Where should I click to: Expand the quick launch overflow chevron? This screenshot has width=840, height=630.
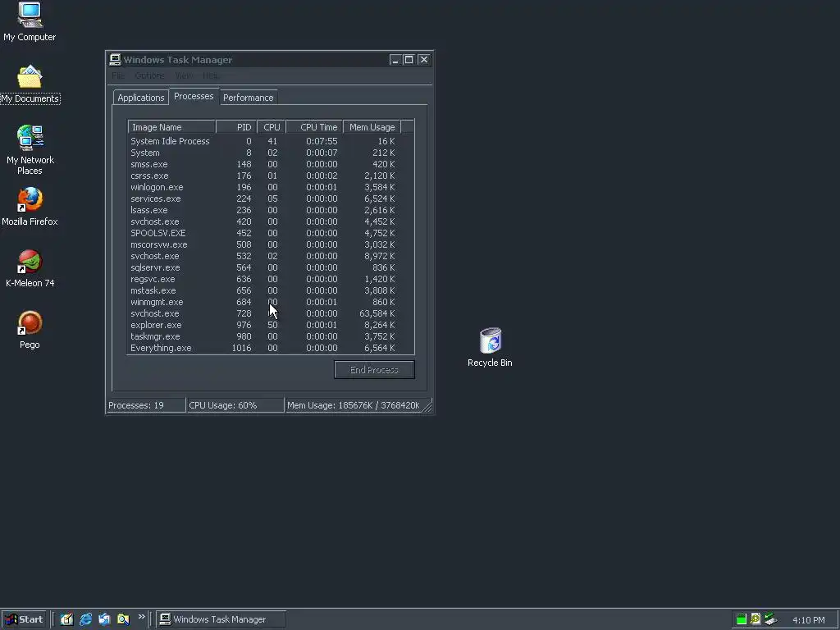click(x=141, y=617)
